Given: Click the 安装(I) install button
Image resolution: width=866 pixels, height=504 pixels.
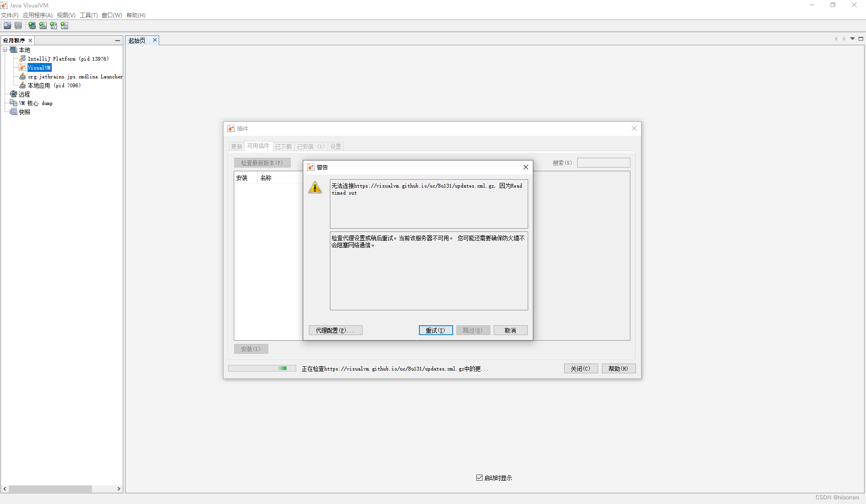Looking at the screenshot, I should (251, 349).
